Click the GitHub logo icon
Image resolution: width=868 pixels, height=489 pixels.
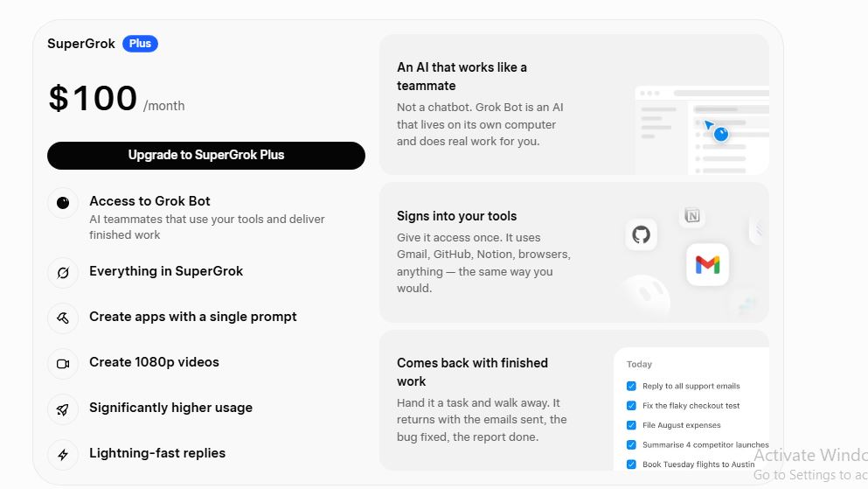[641, 234]
